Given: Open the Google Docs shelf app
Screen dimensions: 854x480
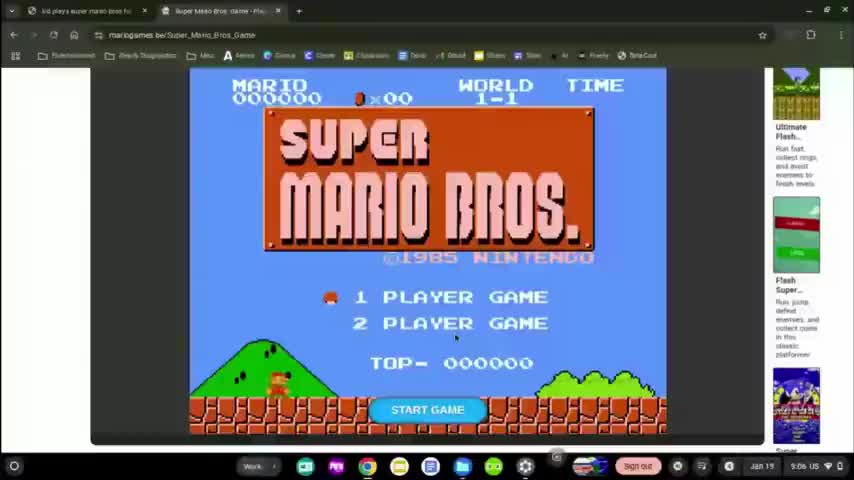Looking at the screenshot, I should click(x=431, y=466).
